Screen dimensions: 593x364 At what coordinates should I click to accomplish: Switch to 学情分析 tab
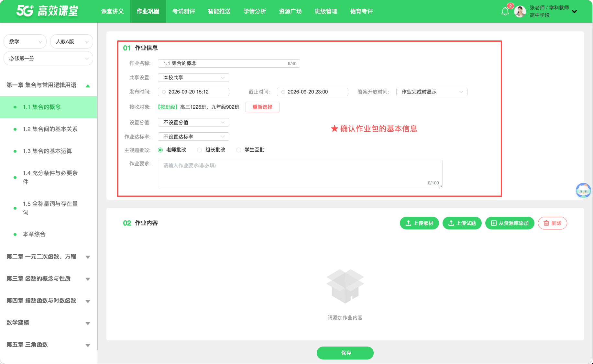click(x=255, y=11)
